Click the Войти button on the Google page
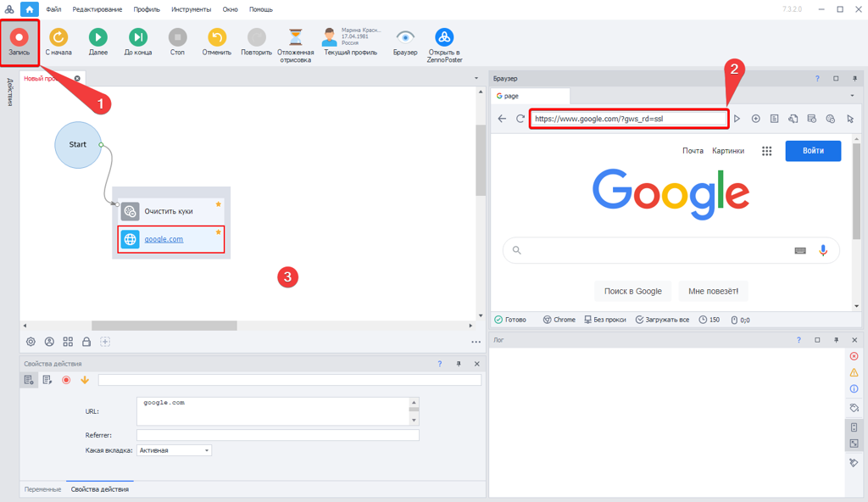Viewport: 868px width, 502px height. click(x=812, y=150)
